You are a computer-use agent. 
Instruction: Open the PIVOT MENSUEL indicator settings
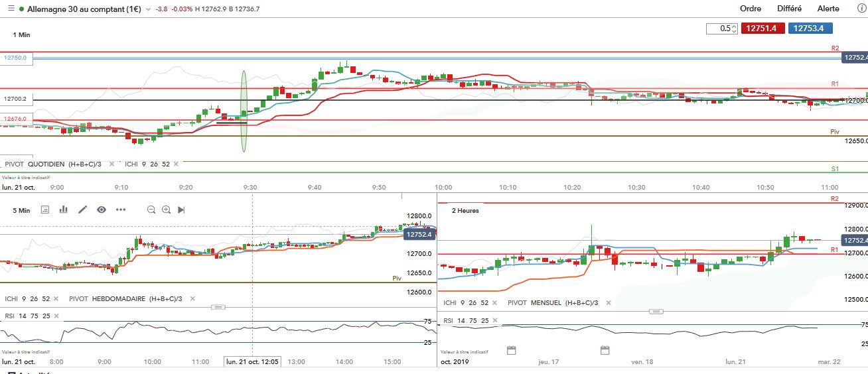[x=553, y=303]
